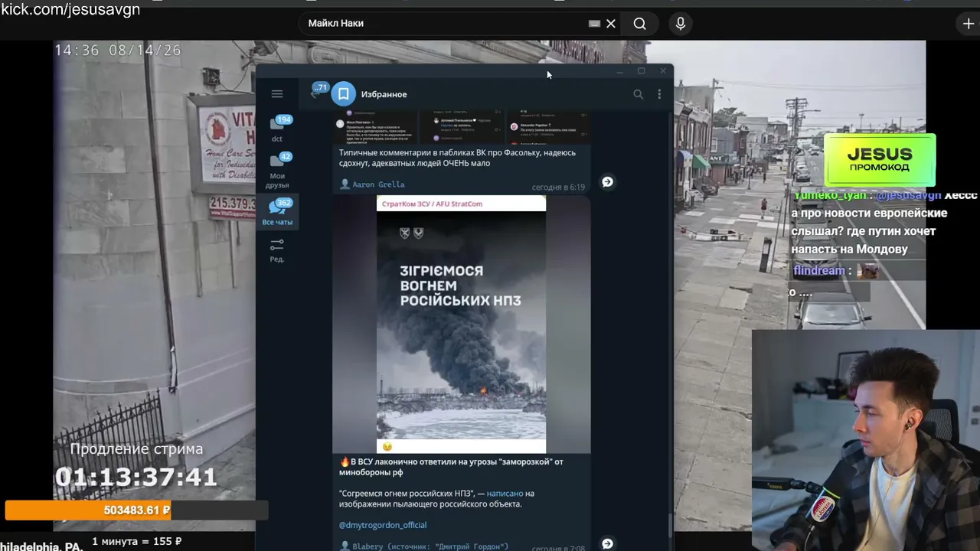Close the Telegram window

tap(663, 71)
